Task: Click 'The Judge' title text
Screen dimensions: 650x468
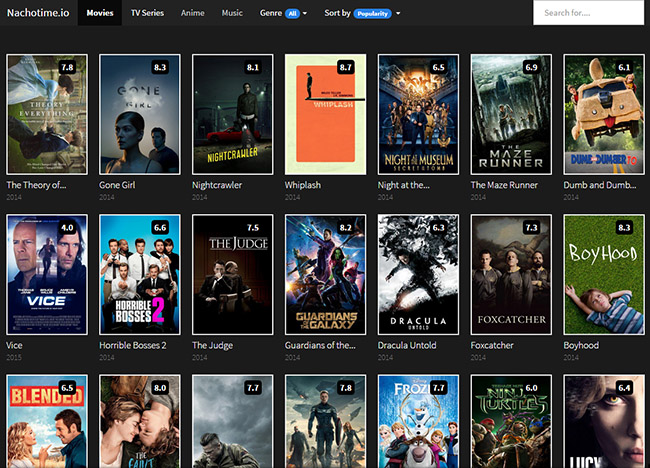Action: (212, 345)
